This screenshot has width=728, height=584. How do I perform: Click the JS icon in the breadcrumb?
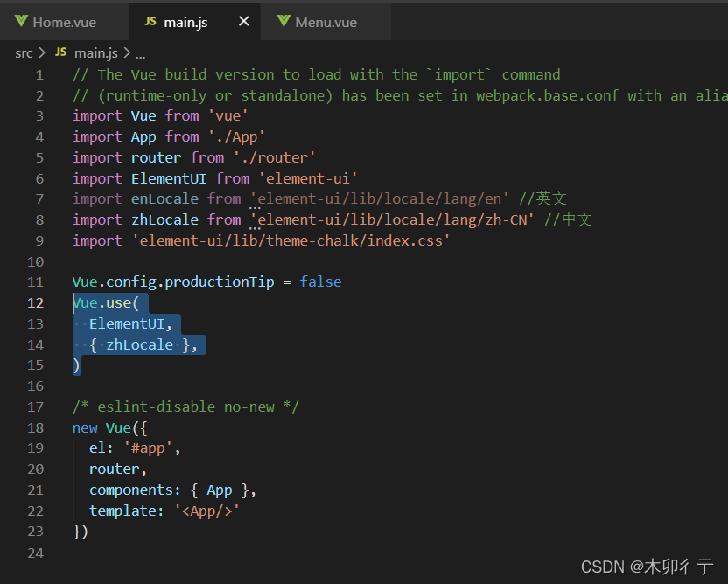click(x=61, y=52)
